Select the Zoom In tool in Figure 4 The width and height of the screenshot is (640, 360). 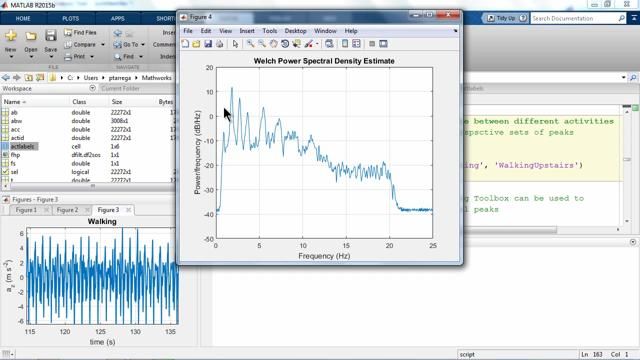click(250, 44)
